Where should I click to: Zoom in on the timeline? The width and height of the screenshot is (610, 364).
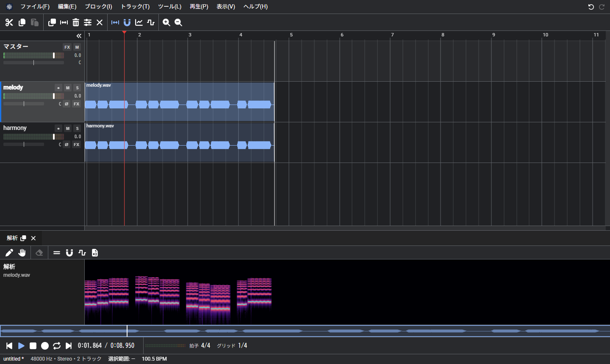coord(166,22)
